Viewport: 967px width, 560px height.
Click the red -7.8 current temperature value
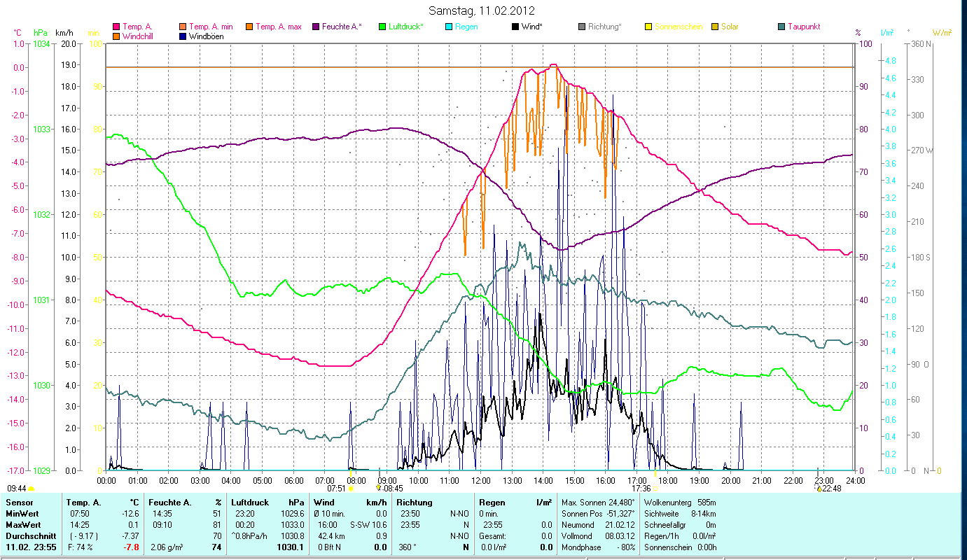128,547
